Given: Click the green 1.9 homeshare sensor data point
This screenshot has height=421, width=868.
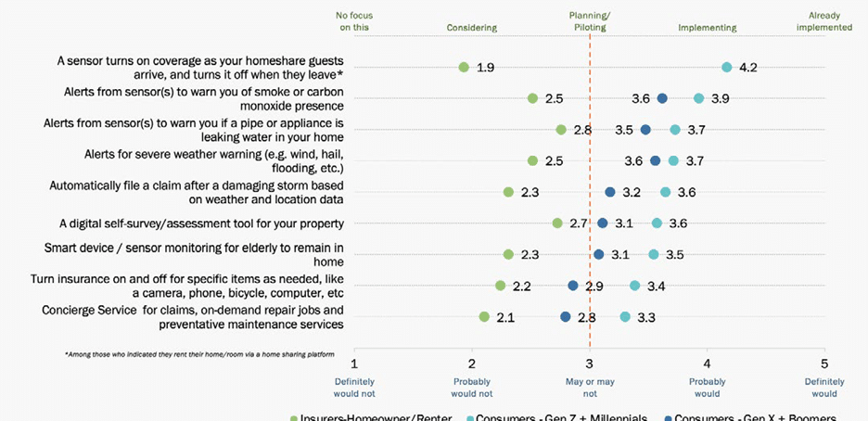Looking at the screenshot, I should (x=464, y=67).
